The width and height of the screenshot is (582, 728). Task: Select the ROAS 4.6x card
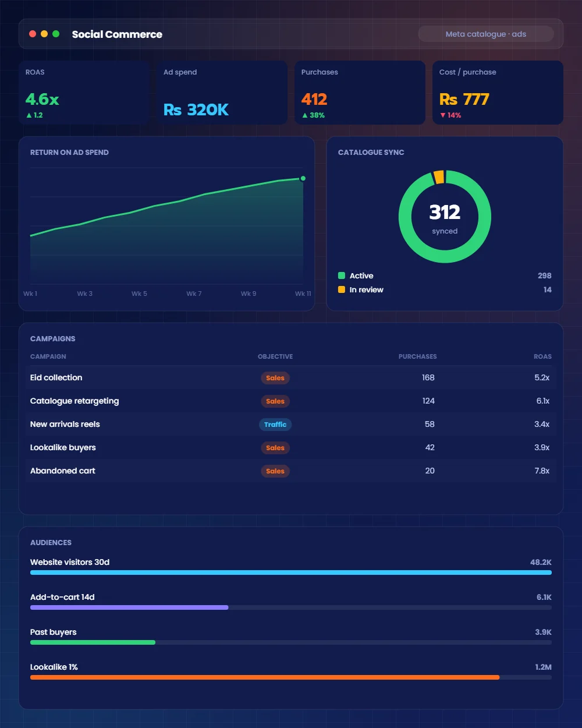coord(84,93)
